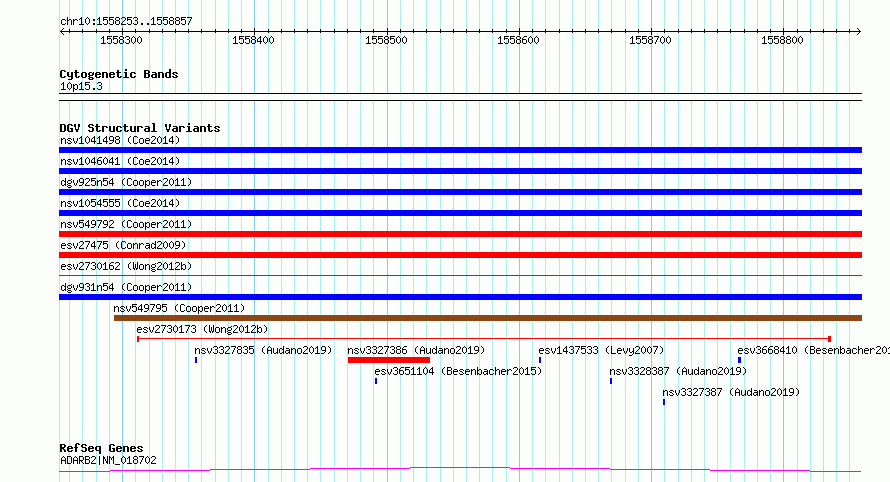This screenshot has width=890, height=482.
Task: Select the blue marker under esv3651104
Action: 376,381
